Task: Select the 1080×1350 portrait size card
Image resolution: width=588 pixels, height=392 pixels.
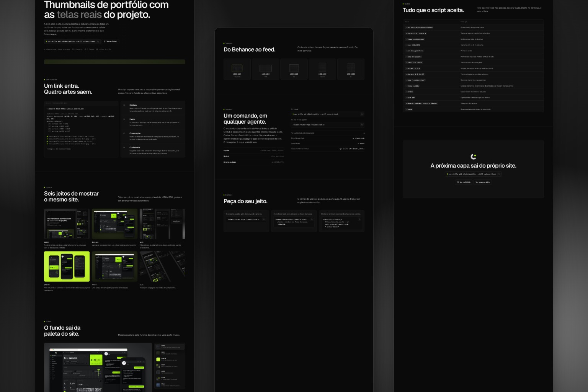Action: pos(322,69)
